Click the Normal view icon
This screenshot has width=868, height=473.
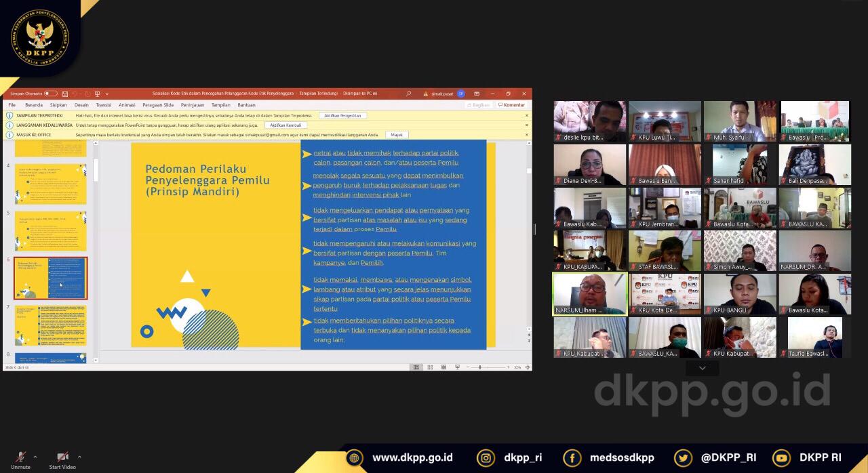pos(417,367)
